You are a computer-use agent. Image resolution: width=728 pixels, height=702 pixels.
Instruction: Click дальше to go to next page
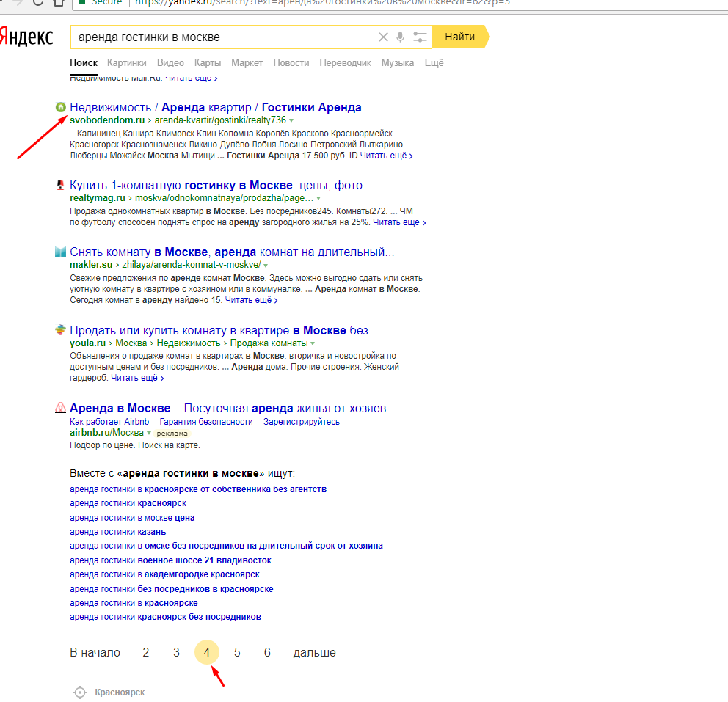[x=314, y=652]
